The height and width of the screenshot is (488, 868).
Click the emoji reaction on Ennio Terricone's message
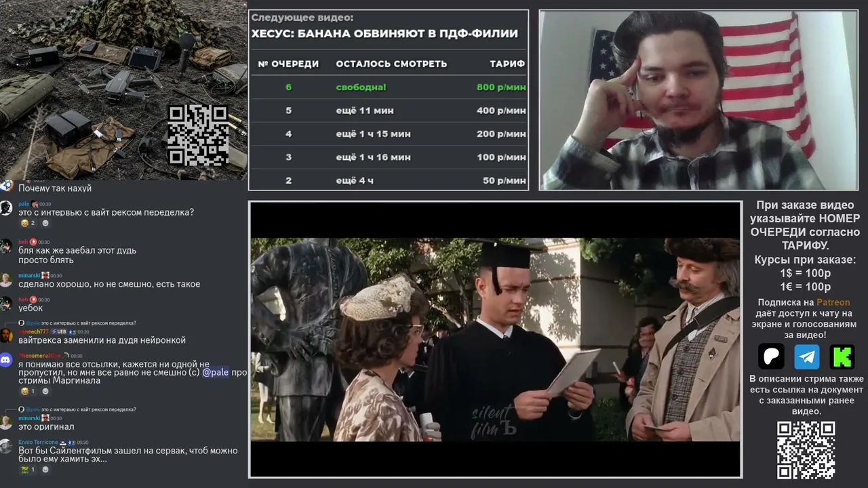pos(27,469)
